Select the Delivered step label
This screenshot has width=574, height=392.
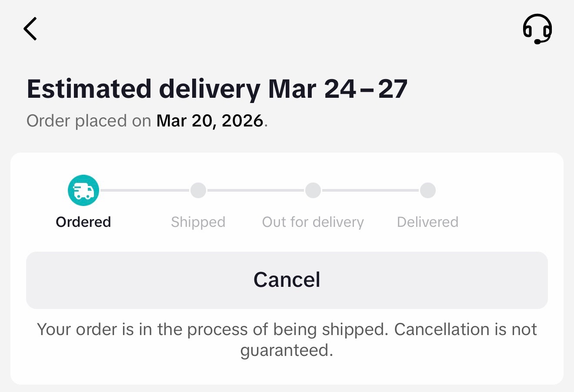tap(428, 222)
